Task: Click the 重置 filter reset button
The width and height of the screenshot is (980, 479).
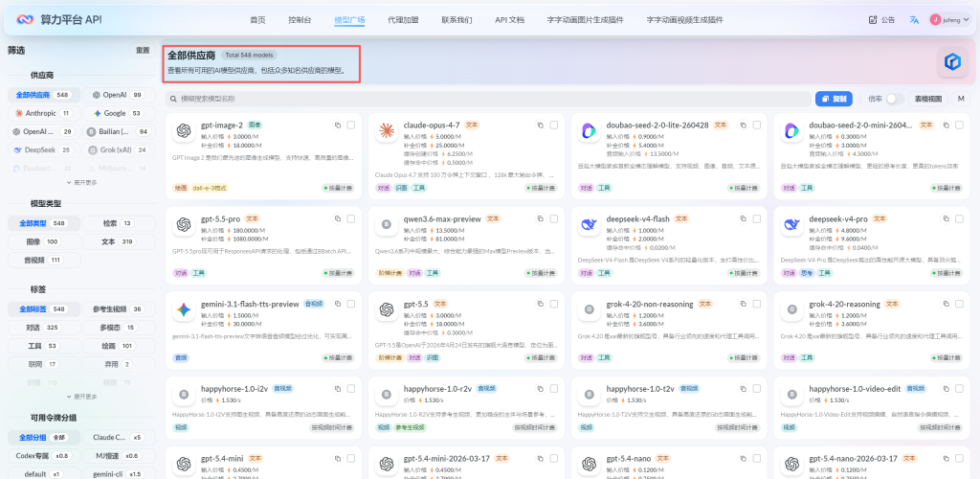Action: pyautogui.click(x=144, y=50)
